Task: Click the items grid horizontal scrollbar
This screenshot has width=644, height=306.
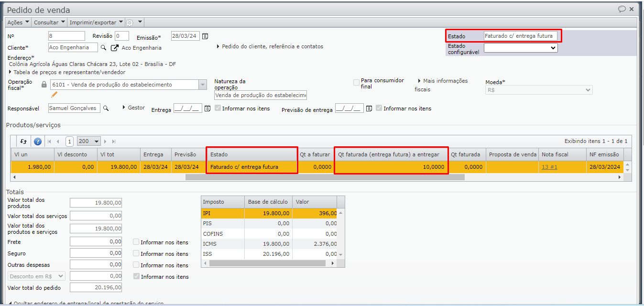Action: tap(325, 177)
